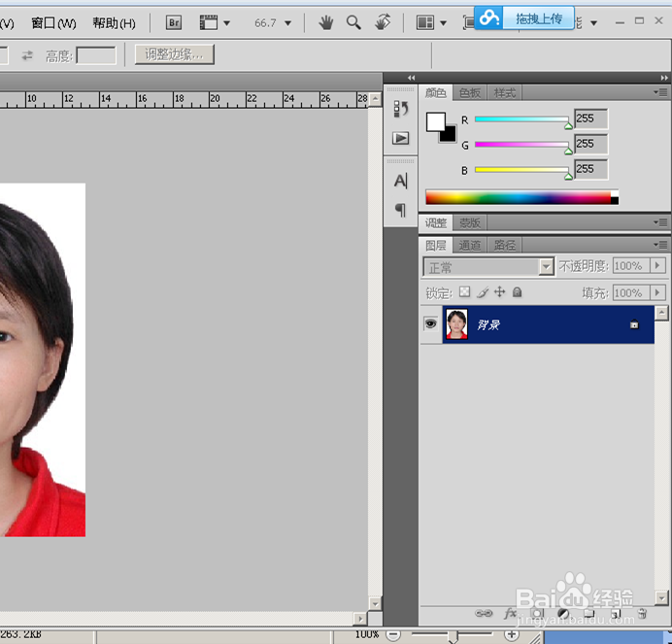The height and width of the screenshot is (644, 672).
Task: Click the G channel slider
Action: click(521, 145)
